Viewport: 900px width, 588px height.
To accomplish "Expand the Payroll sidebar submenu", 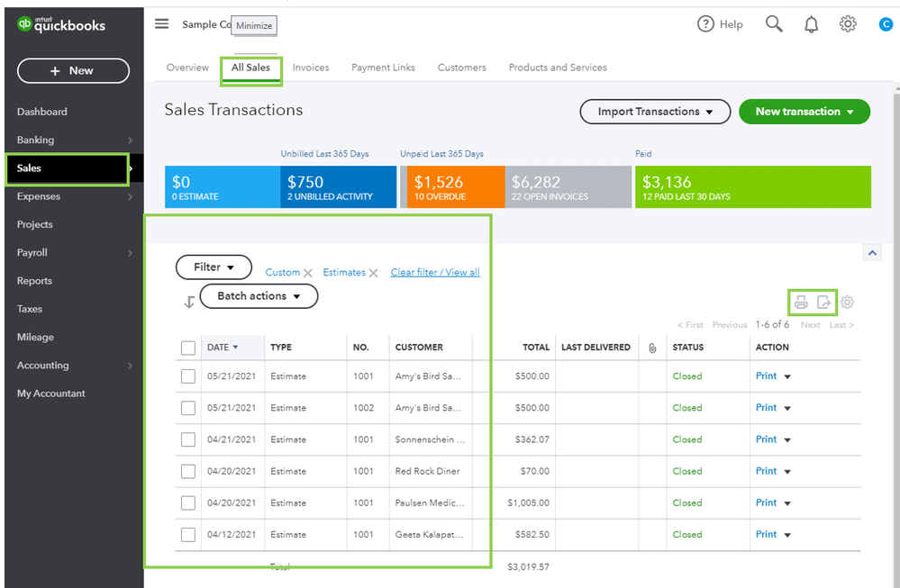I will (131, 253).
